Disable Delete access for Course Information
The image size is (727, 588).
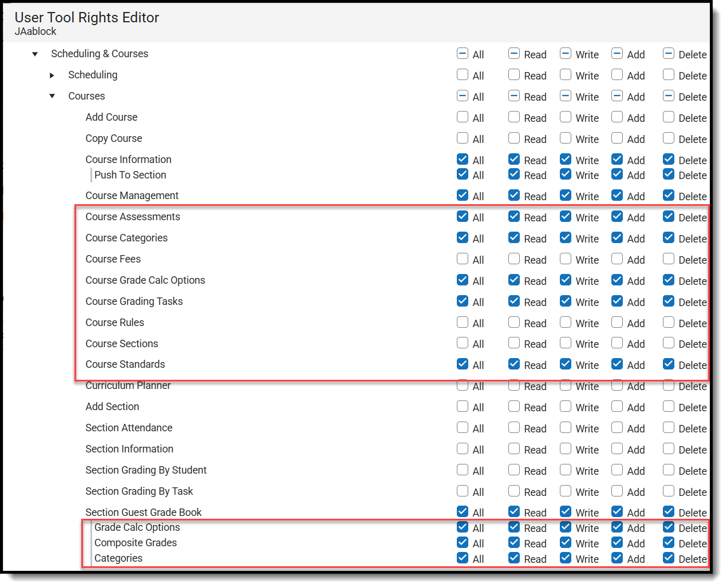pyautogui.click(x=669, y=160)
